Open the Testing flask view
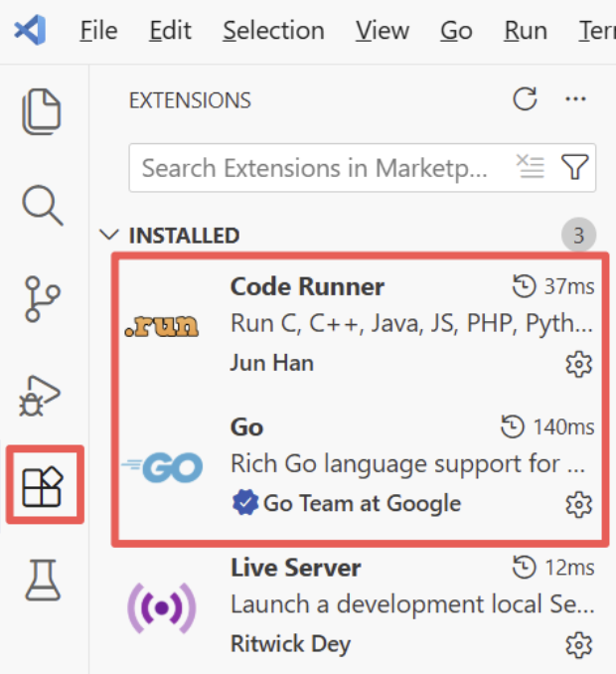616x674 pixels. click(43, 580)
